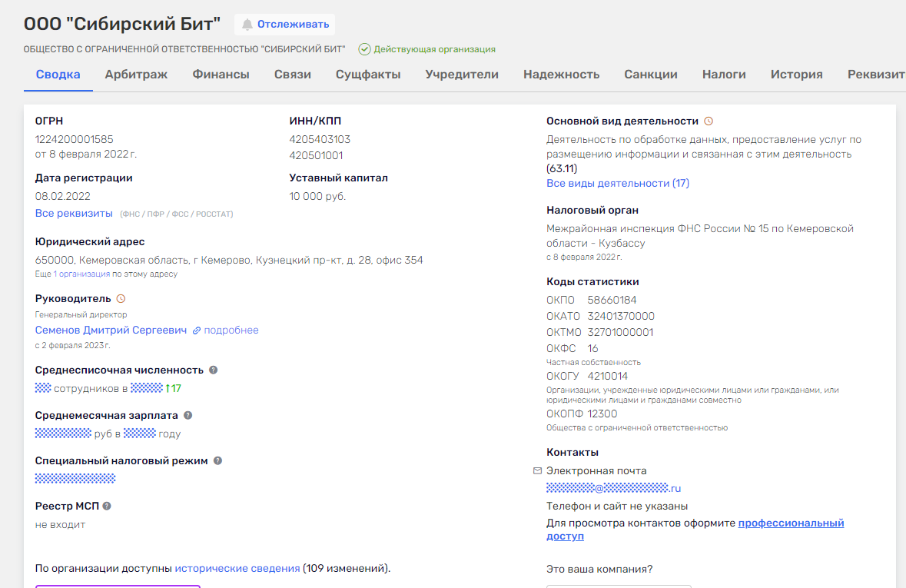Open the исторические сведения link
906x588 pixels.
tap(237, 569)
